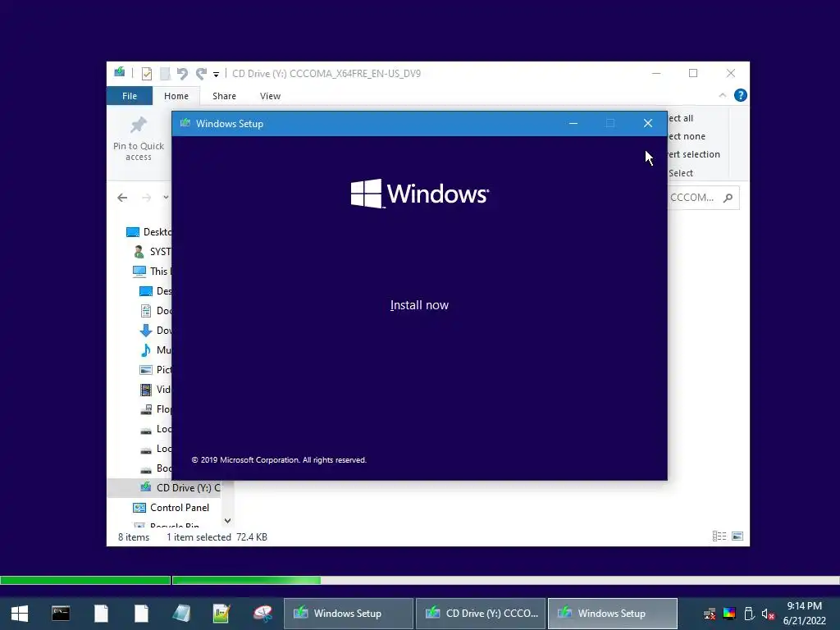The width and height of the screenshot is (840, 630).
Task: Open Explorer Help question mark icon
Action: point(741,95)
